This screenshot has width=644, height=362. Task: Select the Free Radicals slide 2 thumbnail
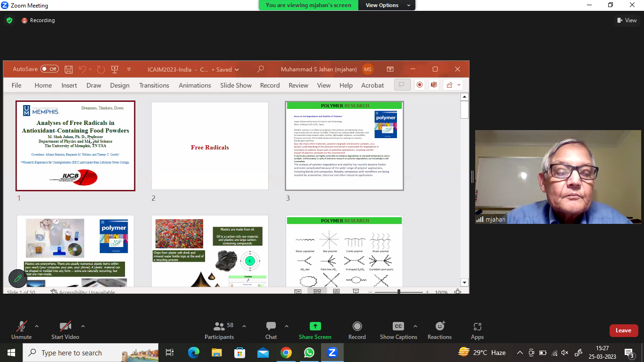pos(210,146)
